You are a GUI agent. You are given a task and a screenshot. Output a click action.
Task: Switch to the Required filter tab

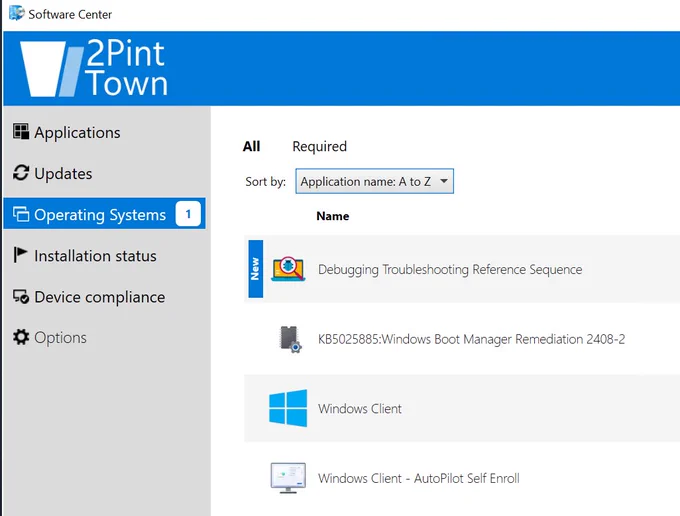click(320, 147)
